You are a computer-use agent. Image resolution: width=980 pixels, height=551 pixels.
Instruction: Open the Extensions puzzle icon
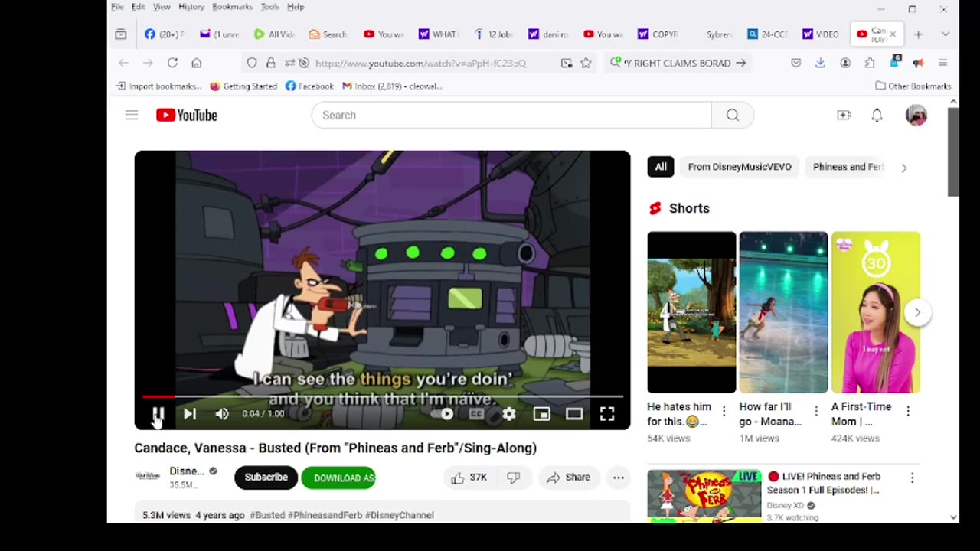pos(869,63)
